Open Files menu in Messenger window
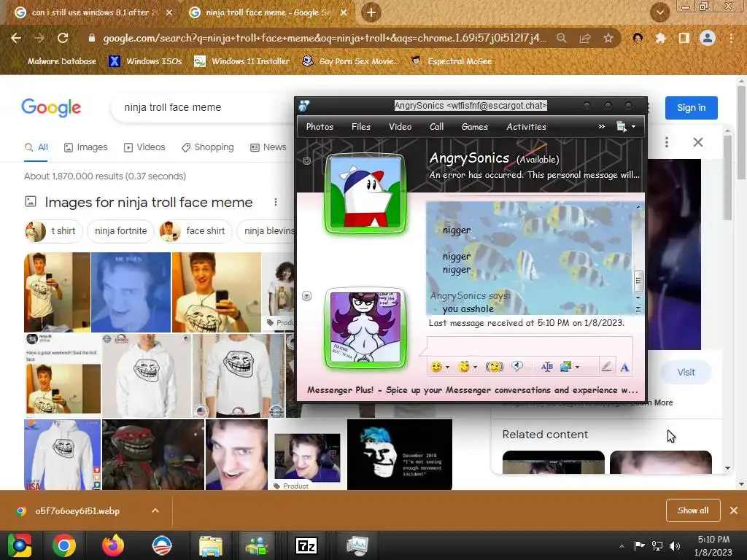The width and height of the screenshot is (747, 560). [360, 127]
